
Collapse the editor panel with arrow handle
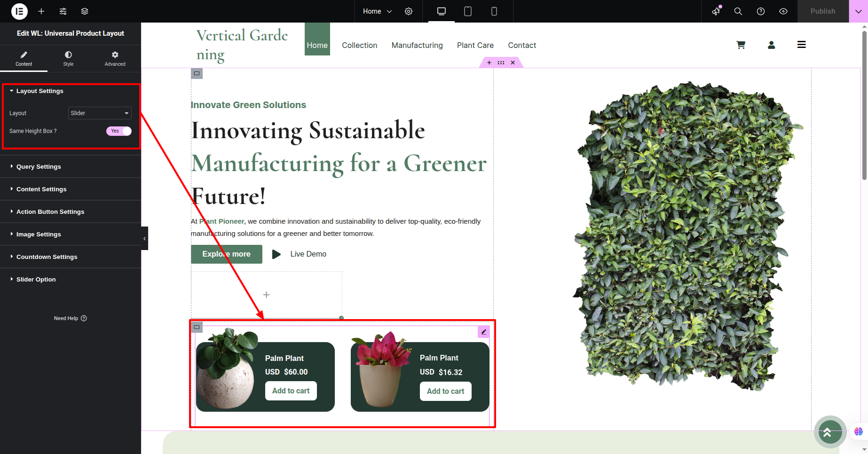click(x=144, y=238)
